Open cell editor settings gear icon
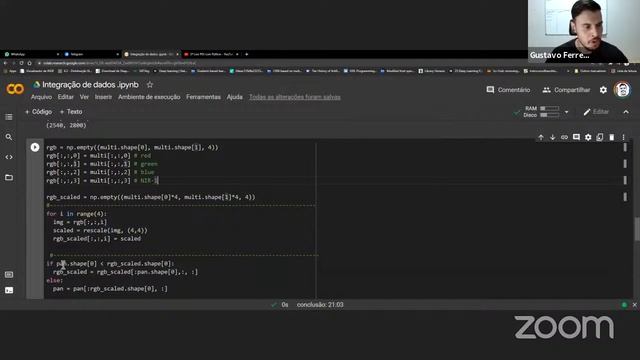Screen dimensions: 640x360 click(x=588, y=138)
